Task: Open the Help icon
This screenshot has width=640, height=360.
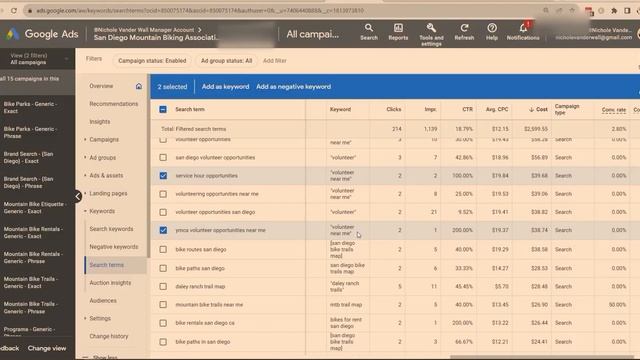Action: tap(492, 32)
